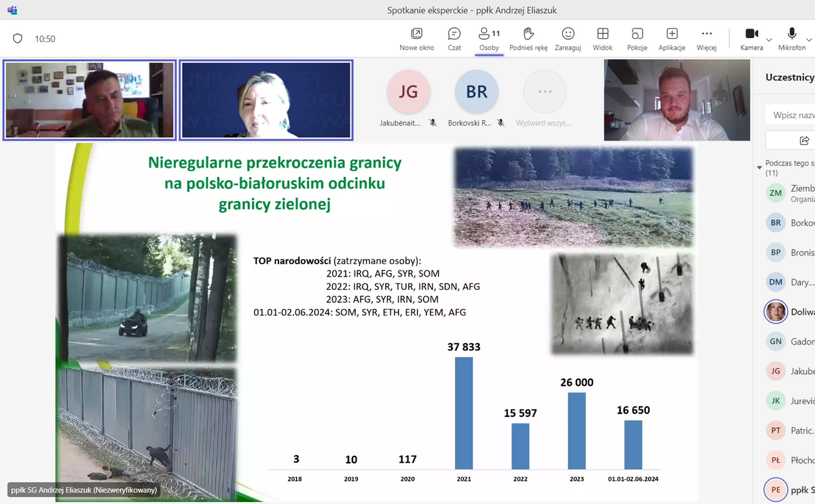The height and width of the screenshot is (504, 815).
Task: Expand camera options chevron beside Kamera
Action: pyautogui.click(x=769, y=39)
